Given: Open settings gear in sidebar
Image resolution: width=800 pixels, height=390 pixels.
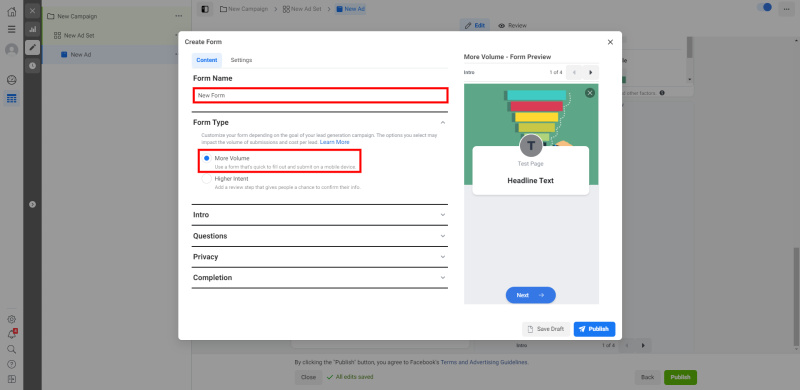Looking at the screenshot, I should tap(11, 320).
